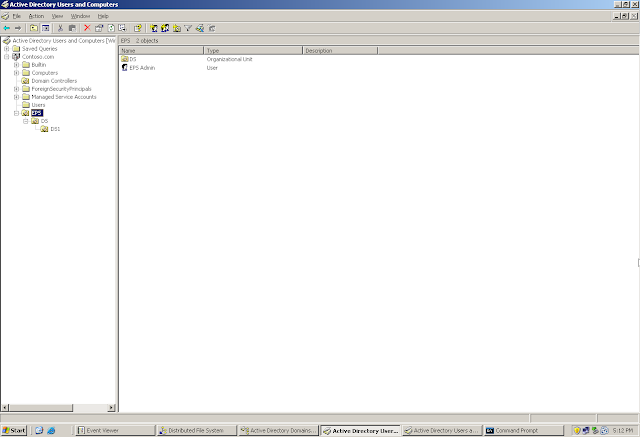Screen dimensions: 640x437
Task: Switch to Event Viewer in taskbar
Action: point(116,430)
